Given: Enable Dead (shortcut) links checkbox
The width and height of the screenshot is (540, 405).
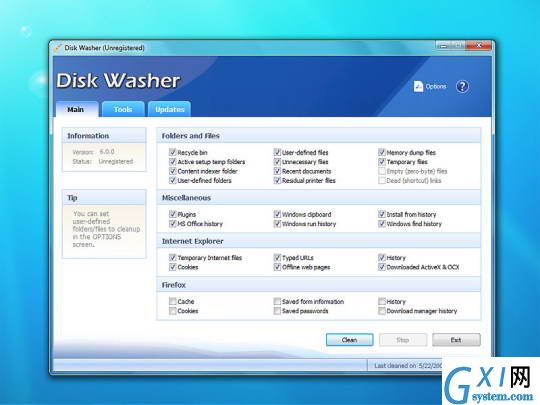Looking at the screenshot, I should pyautogui.click(x=382, y=180).
